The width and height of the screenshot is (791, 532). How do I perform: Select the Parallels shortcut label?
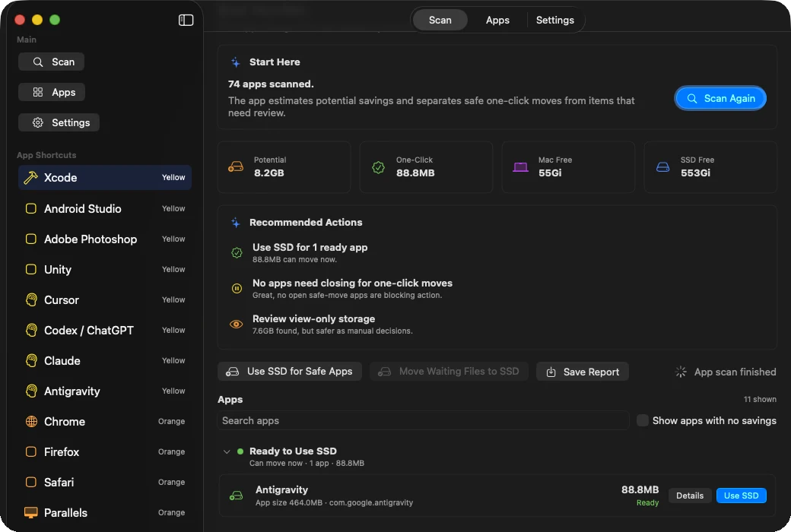[x=65, y=513]
